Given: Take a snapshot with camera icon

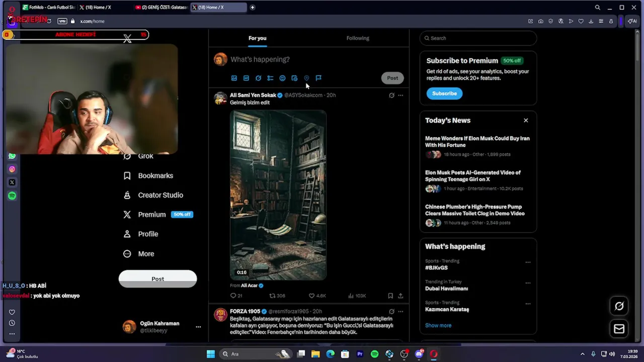Looking at the screenshot, I should click(x=540, y=21).
